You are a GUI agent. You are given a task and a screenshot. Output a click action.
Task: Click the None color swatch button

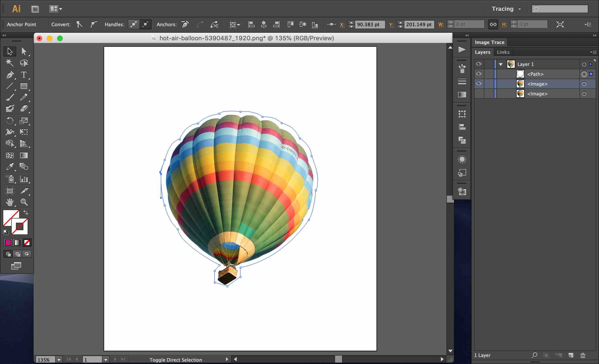point(27,243)
